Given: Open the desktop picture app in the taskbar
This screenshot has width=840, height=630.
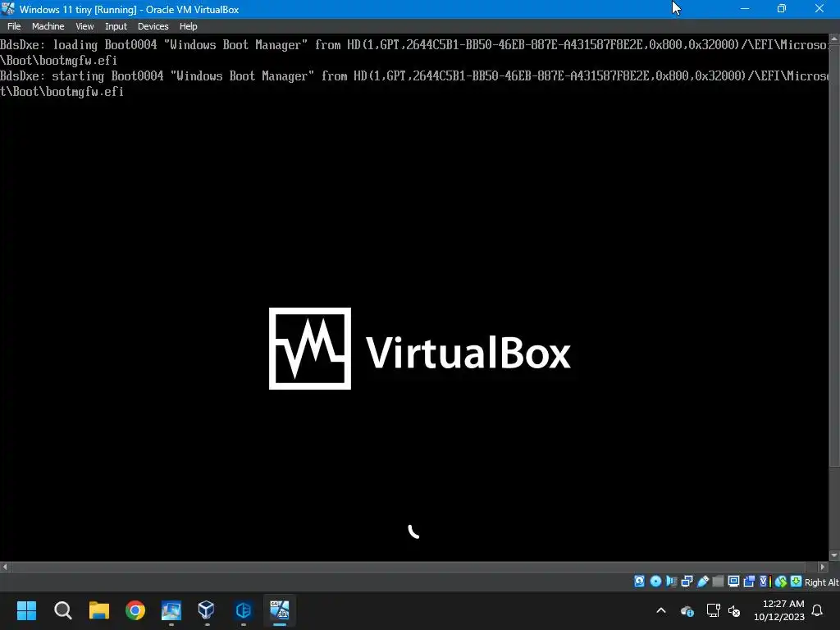Looking at the screenshot, I should click(x=171, y=610).
